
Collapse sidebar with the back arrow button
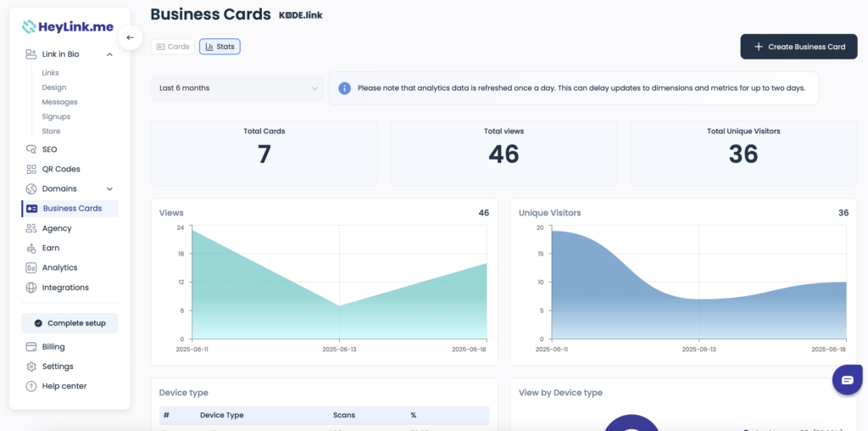(130, 37)
